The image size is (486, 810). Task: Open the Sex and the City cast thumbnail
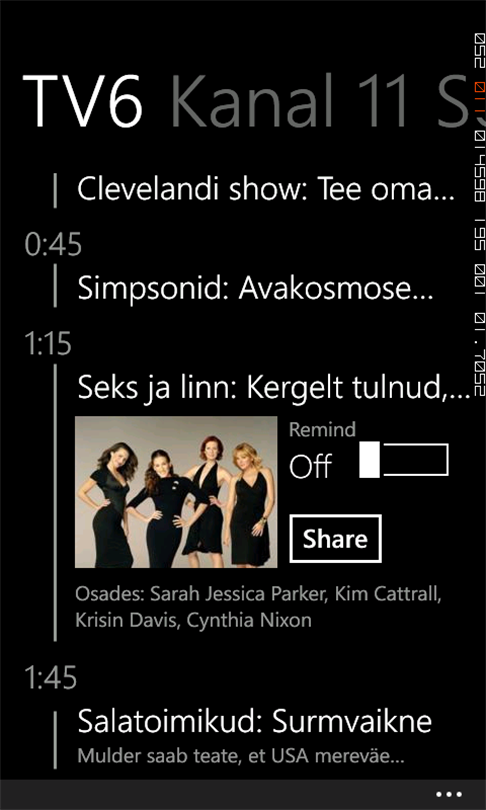(176, 492)
